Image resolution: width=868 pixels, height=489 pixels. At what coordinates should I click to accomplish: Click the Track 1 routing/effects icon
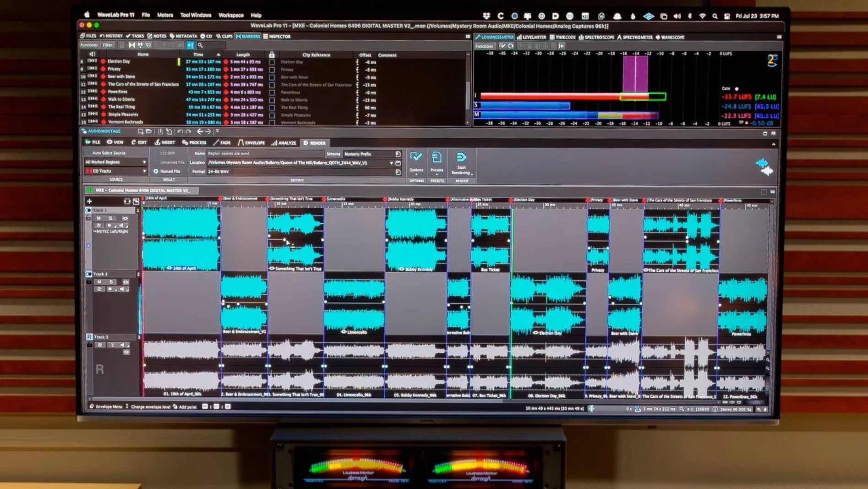tap(99, 225)
